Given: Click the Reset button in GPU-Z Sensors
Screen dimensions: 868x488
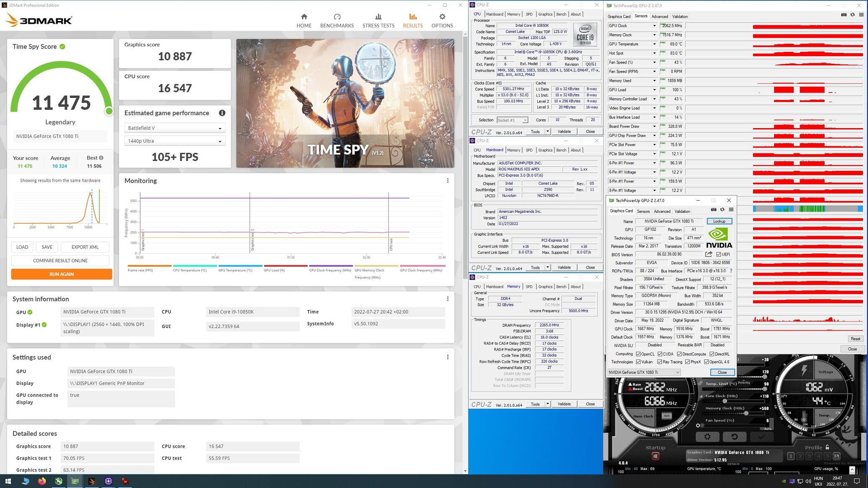Looking at the screenshot, I should pos(855,339).
